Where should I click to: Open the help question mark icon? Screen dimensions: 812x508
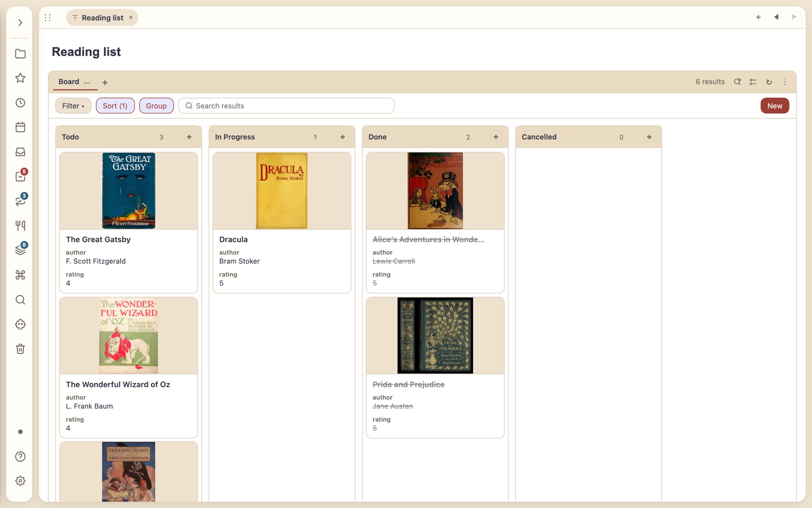click(x=20, y=457)
